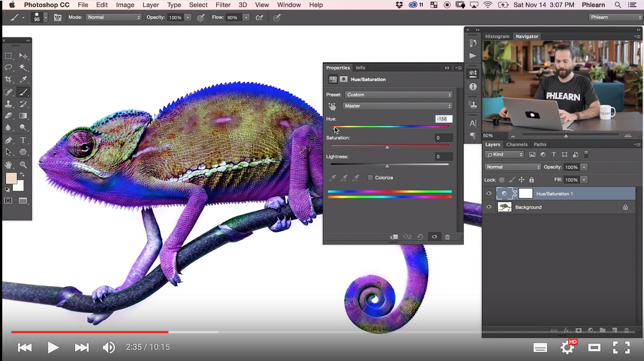Hide the Hue/Saturation 1 layer
Screen dimensions: 644x361
(x=489, y=194)
